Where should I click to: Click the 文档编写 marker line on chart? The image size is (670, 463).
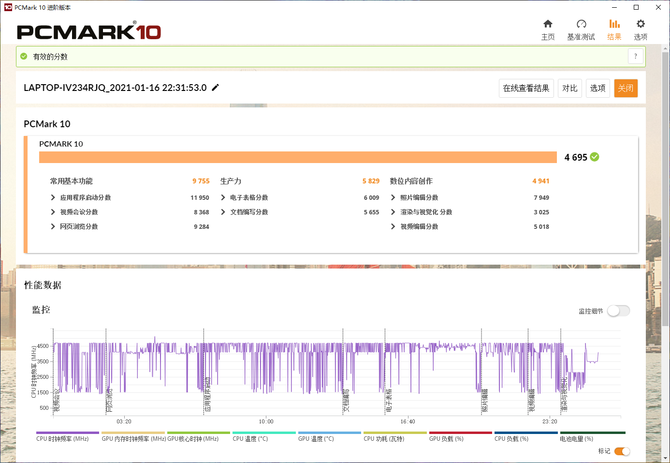tap(343, 372)
